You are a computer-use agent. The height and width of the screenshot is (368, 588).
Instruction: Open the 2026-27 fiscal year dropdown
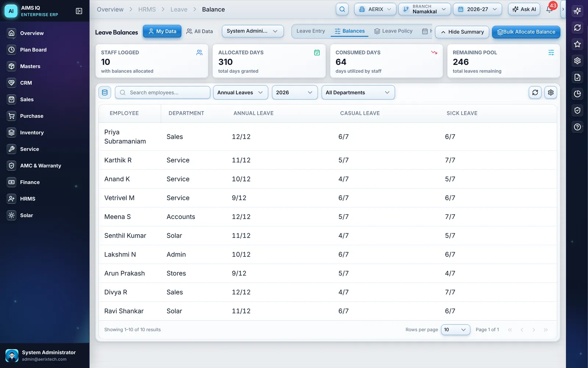(477, 9)
